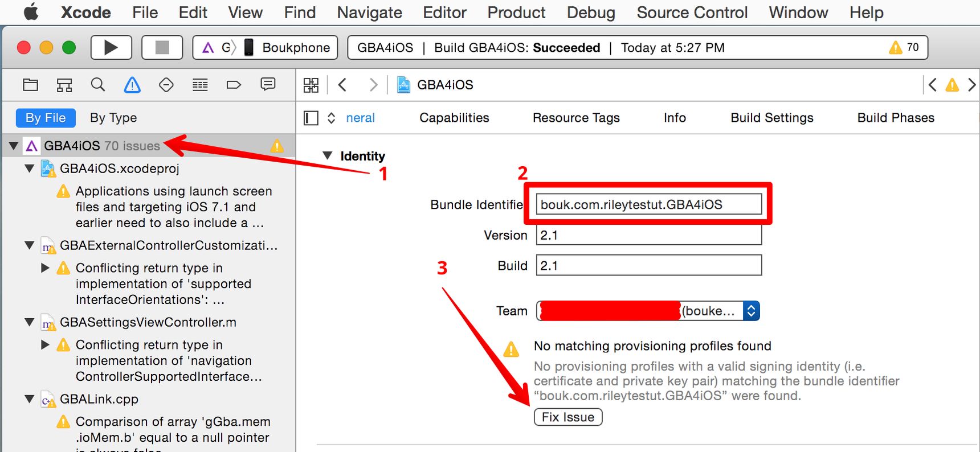Expand the 'navigationControllerSupportedInterface' warning
This screenshot has width=980, height=452.
(x=45, y=344)
